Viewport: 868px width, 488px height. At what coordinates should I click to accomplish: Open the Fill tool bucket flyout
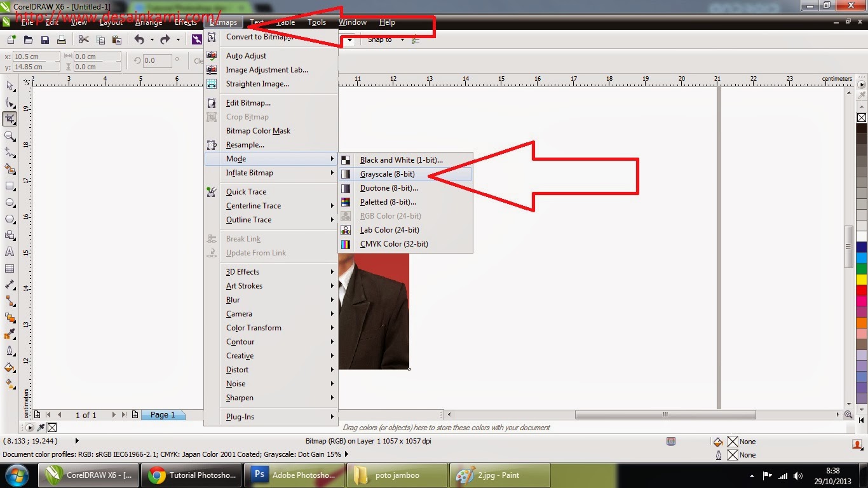click(10, 367)
